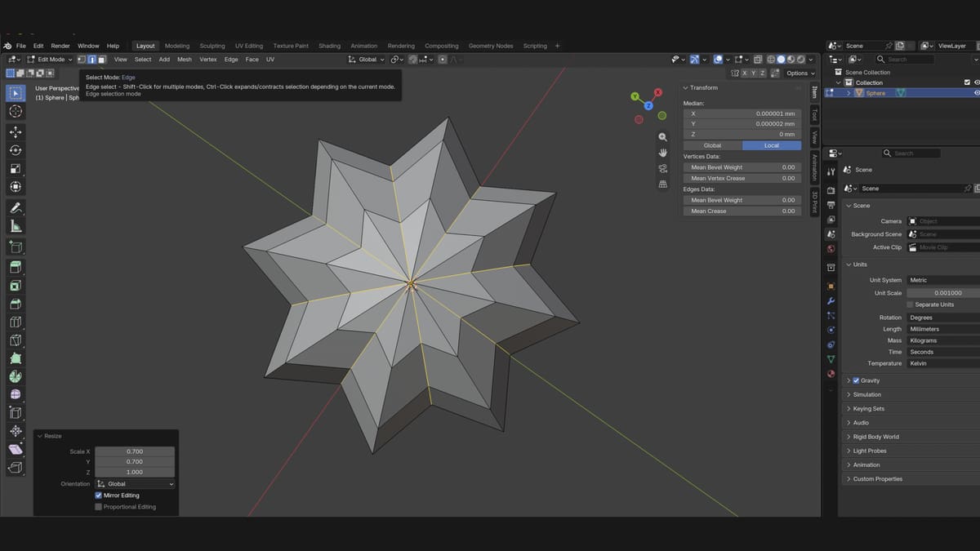This screenshot has width=980, height=551.
Task: Open the Modifiers wrench tab in Properties
Action: click(x=831, y=301)
